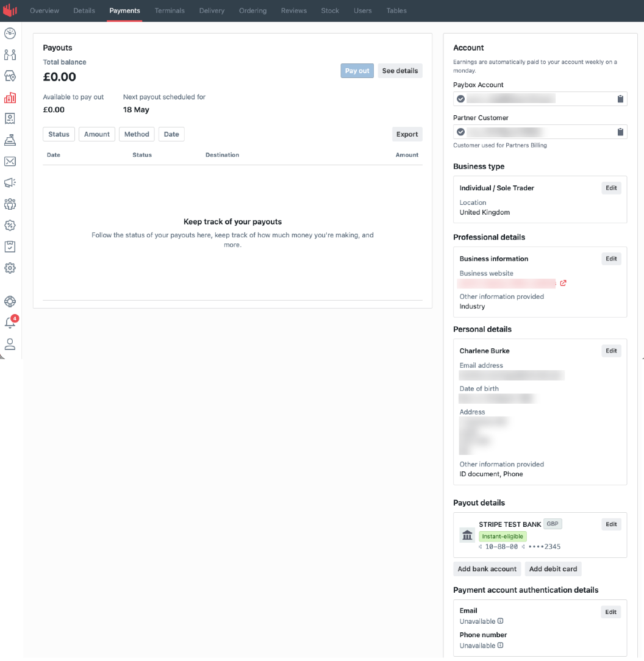The width and height of the screenshot is (644, 661).
Task: Click Add bank account
Action: point(487,569)
